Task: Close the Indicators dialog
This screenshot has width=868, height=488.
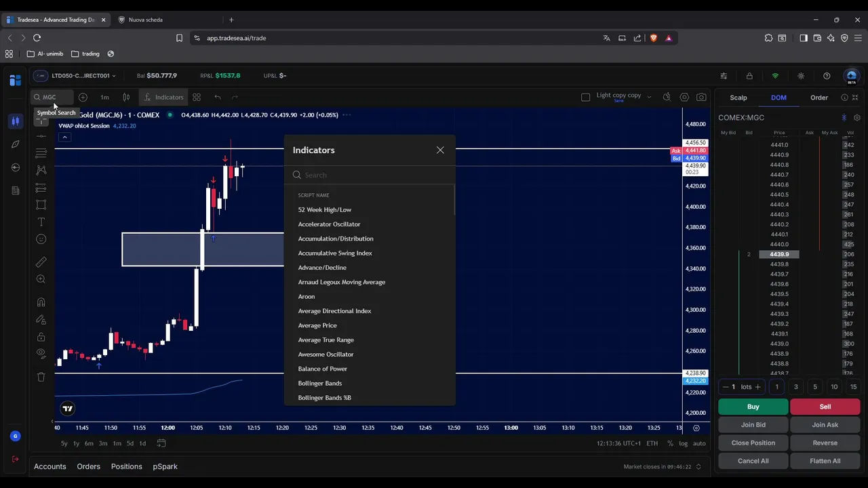Action: (x=440, y=150)
